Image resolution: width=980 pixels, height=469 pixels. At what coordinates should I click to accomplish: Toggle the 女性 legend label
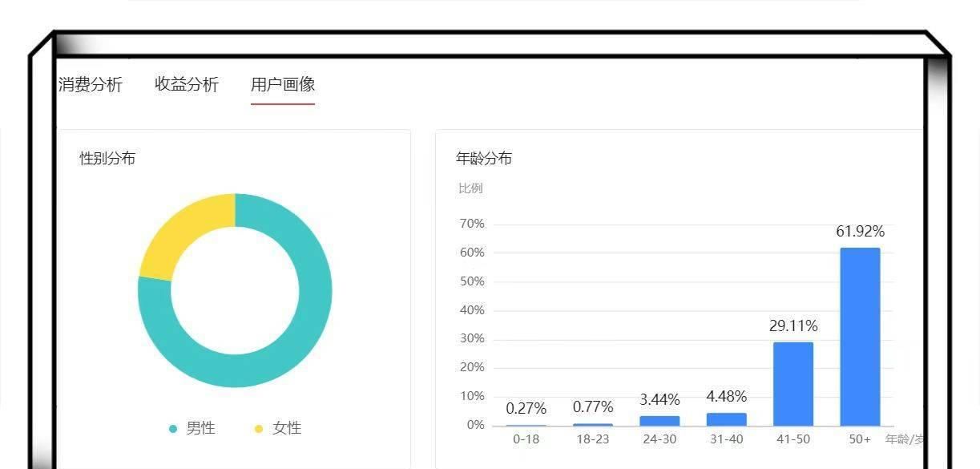coord(286,429)
